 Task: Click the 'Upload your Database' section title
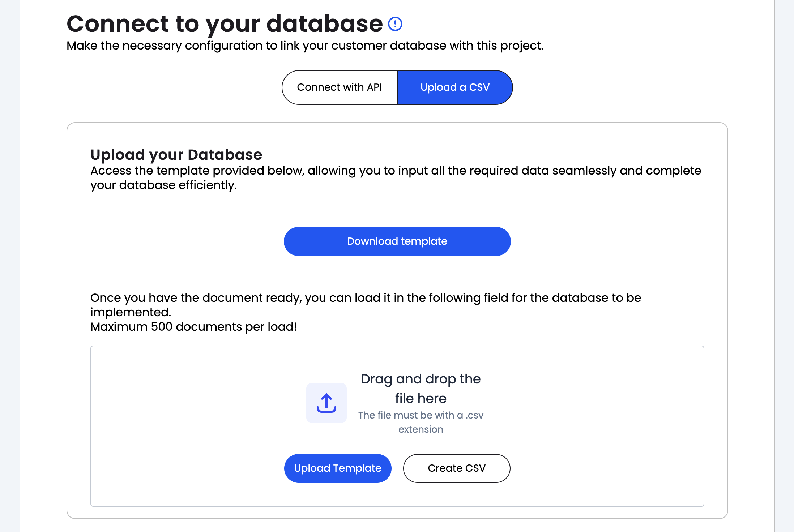(176, 155)
